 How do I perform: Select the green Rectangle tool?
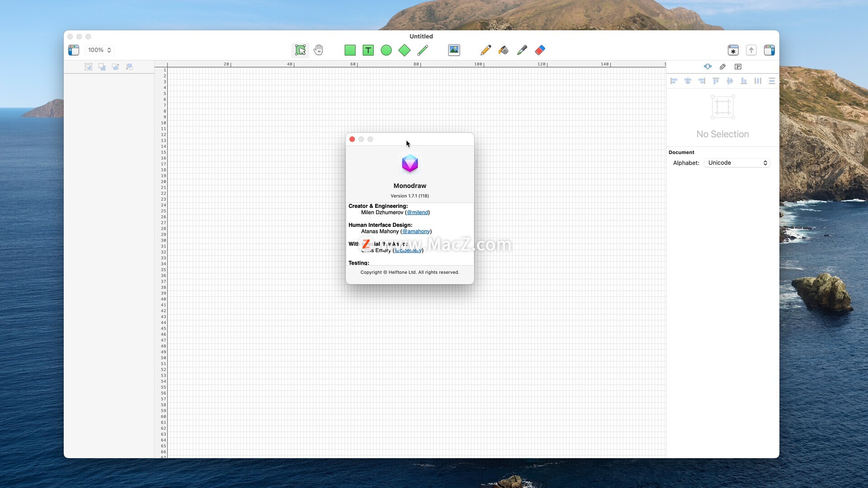point(350,50)
